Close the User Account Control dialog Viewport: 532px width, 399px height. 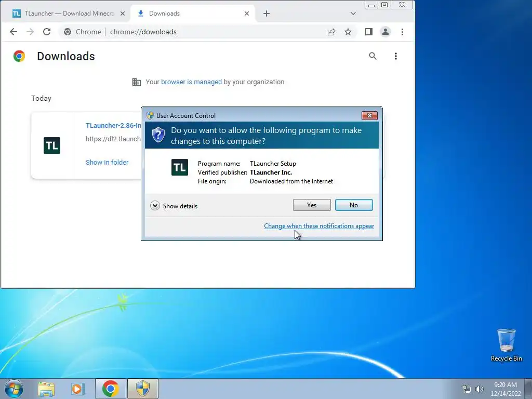pos(369,116)
